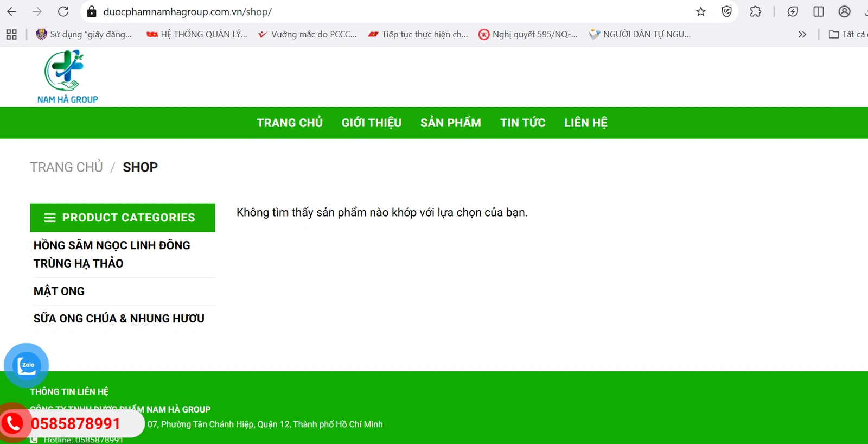Click TRANG CHỦ in the breadcrumb
The height and width of the screenshot is (444, 868).
click(66, 167)
